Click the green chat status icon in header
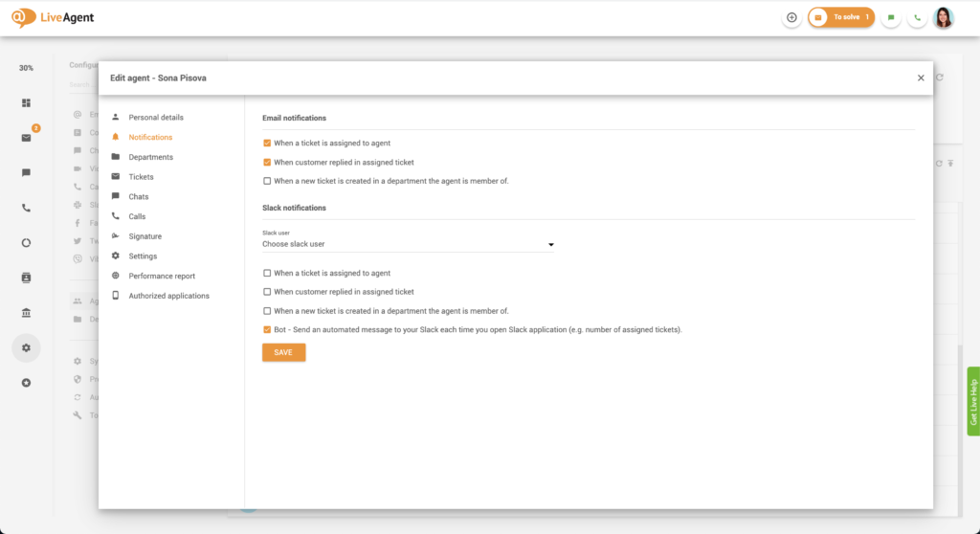The width and height of the screenshot is (980, 534). click(x=891, y=17)
